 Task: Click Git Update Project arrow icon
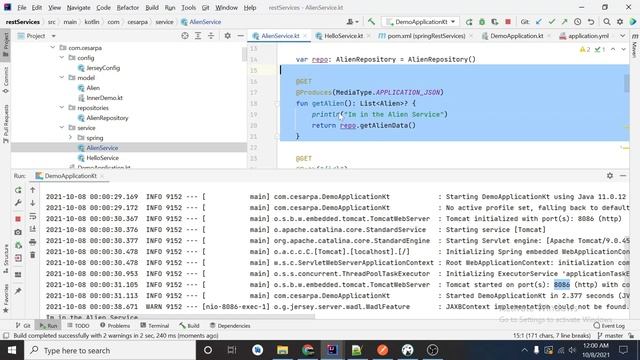click(539, 22)
